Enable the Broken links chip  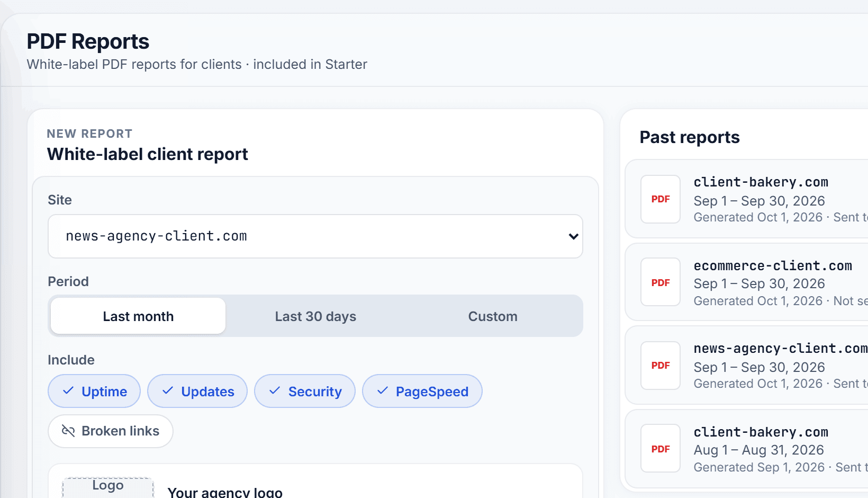point(111,431)
